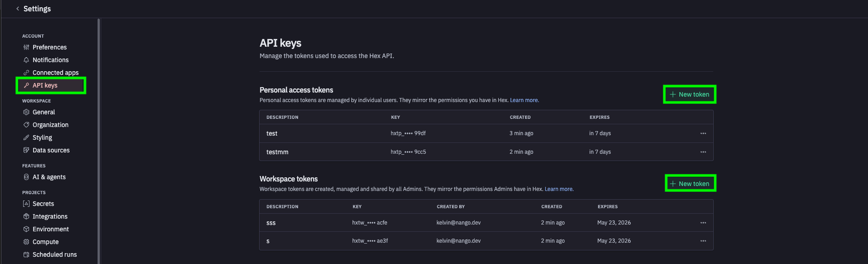The width and height of the screenshot is (868, 264).
Task: Click the API keys key icon
Action: tap(26, 85)
